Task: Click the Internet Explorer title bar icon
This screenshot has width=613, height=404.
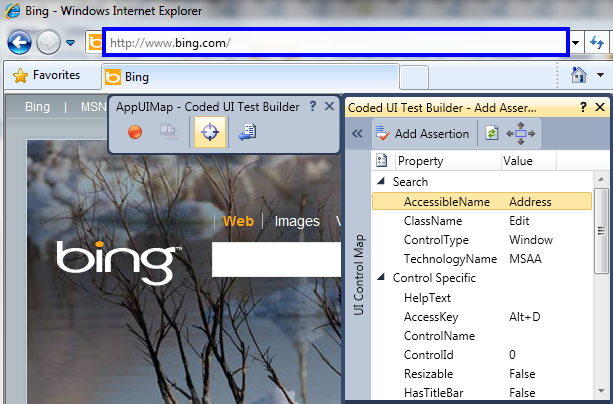Action: coord(13,11)
